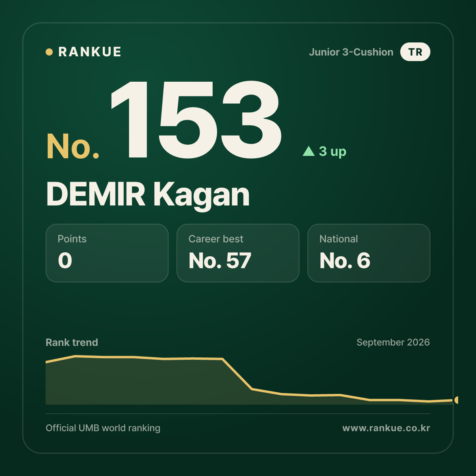Click the yellow No. prefix

73,146
